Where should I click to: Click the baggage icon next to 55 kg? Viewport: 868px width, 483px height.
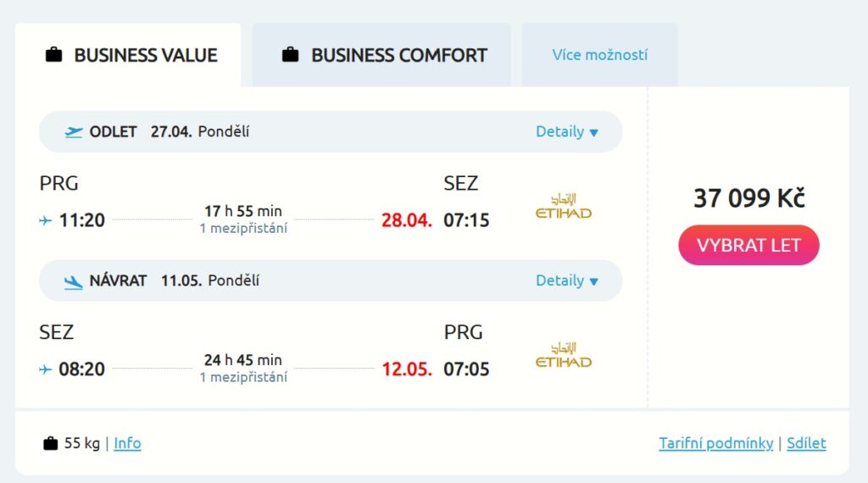51,443
